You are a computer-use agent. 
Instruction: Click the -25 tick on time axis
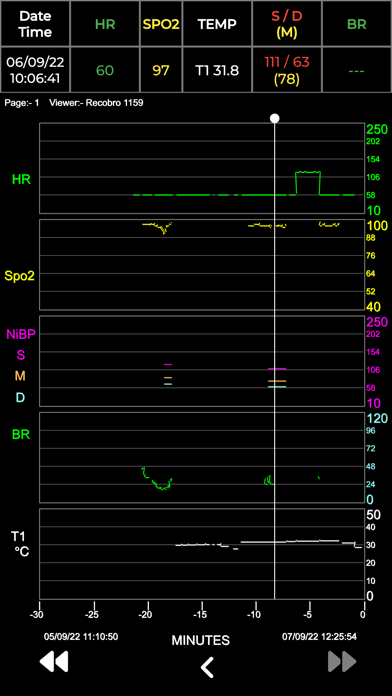93,615
